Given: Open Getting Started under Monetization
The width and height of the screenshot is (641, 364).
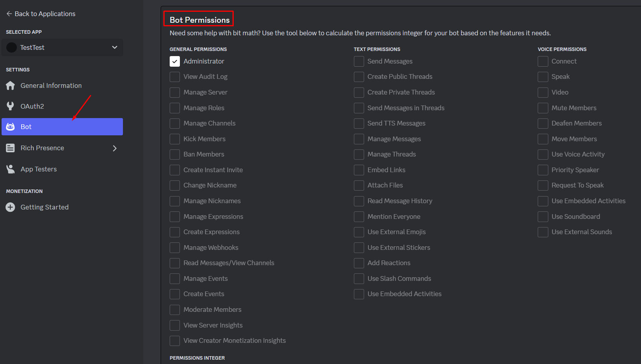Looking at the screenshot, I should point(44,207).
